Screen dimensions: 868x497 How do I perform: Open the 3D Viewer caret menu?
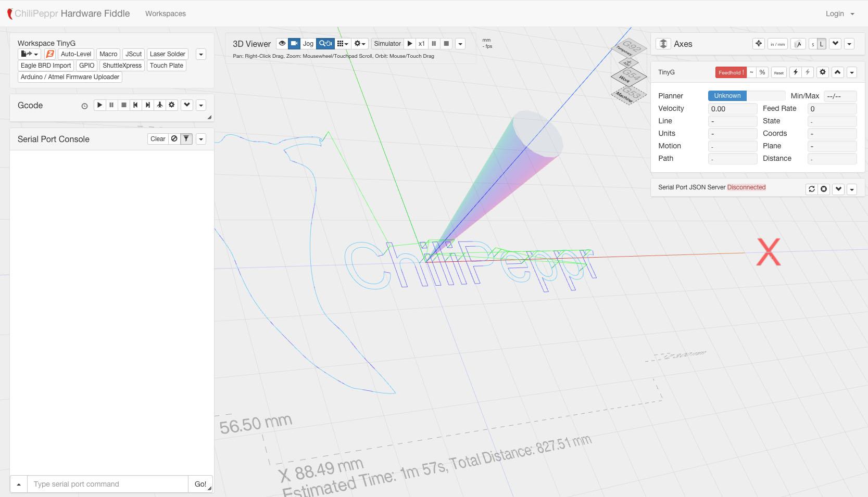coord(460,44)
